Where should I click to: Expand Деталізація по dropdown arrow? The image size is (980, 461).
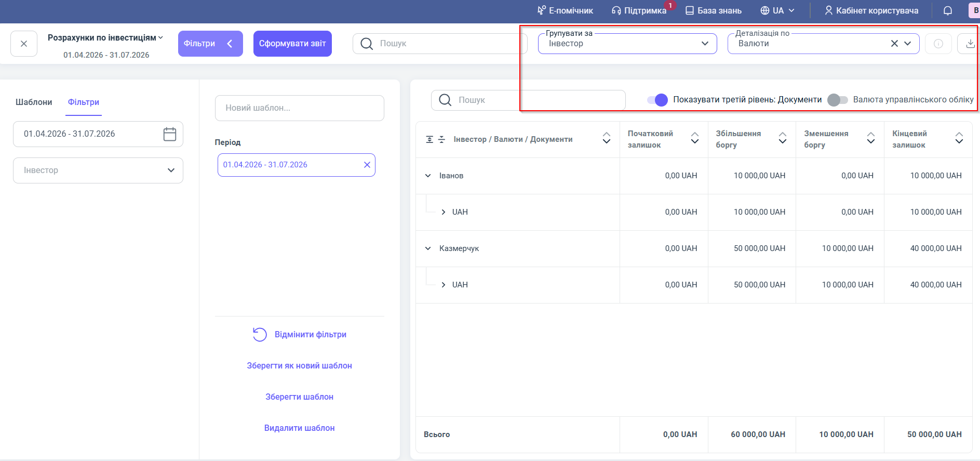coord(908,44)
